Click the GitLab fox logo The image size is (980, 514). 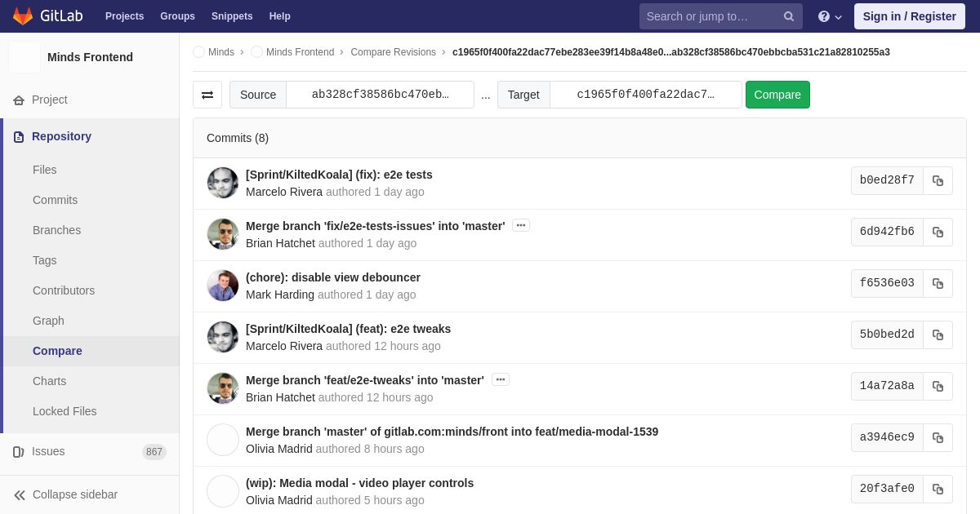[x=23, y=16]
